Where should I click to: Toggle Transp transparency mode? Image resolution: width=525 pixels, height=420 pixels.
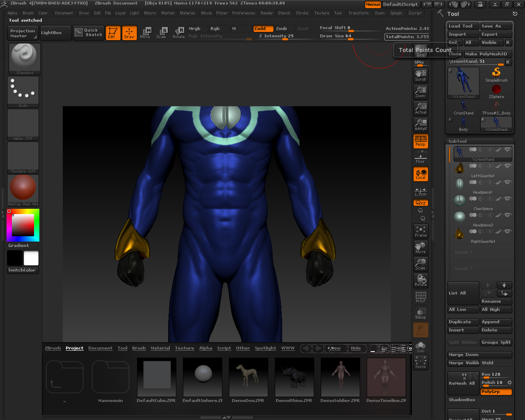[x=421, y=313]
